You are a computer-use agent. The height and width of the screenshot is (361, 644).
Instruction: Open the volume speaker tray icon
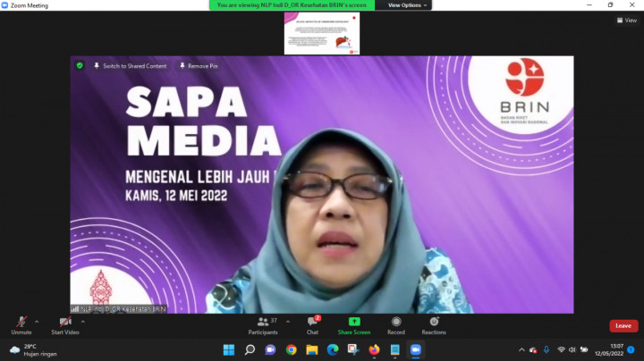(572, 350)
